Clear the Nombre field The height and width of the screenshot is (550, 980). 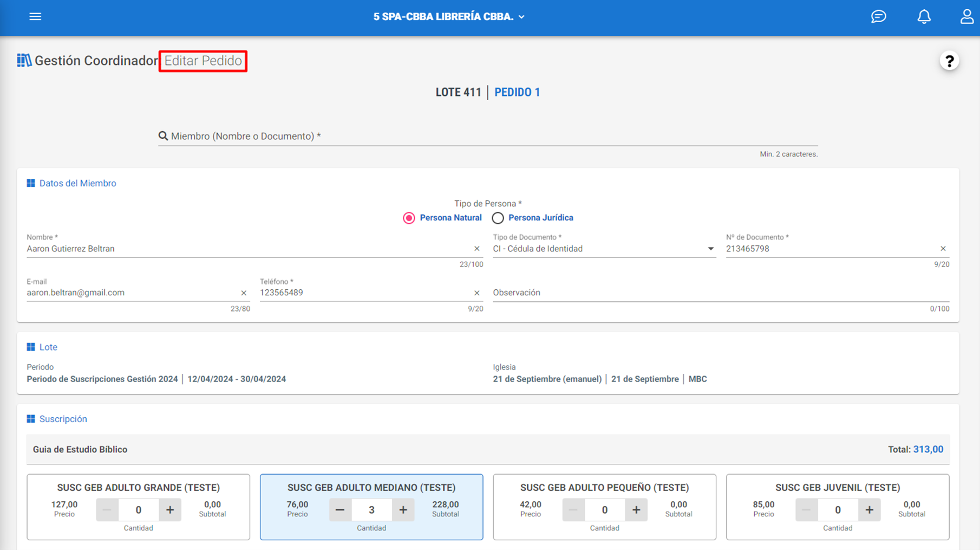click(477, 249)
